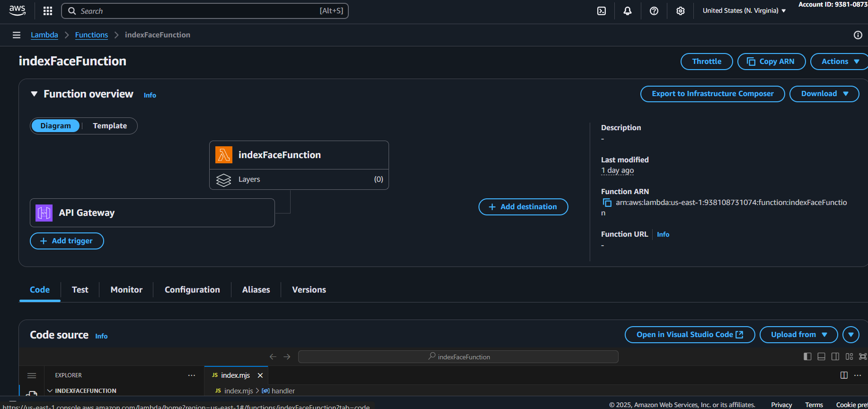
Task: Click the Throttle button
Action: (x=707, y=62)
